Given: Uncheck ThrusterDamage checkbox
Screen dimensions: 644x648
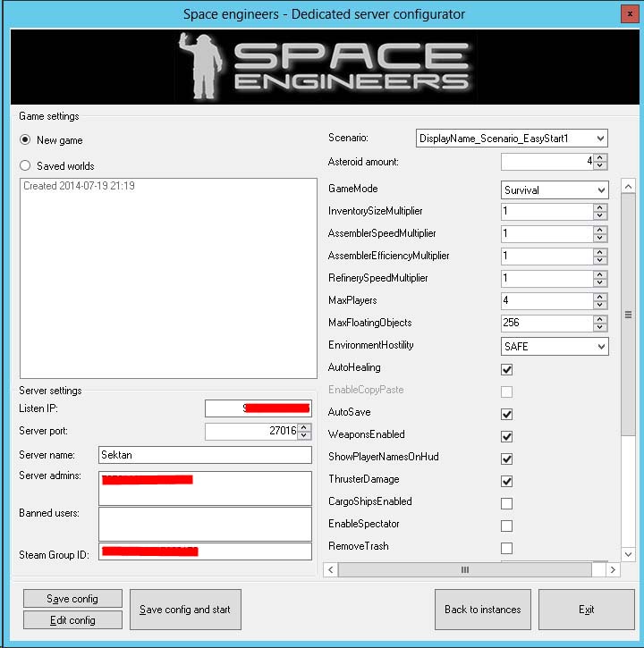Looking at the screenshot, I should click(506, 481).
